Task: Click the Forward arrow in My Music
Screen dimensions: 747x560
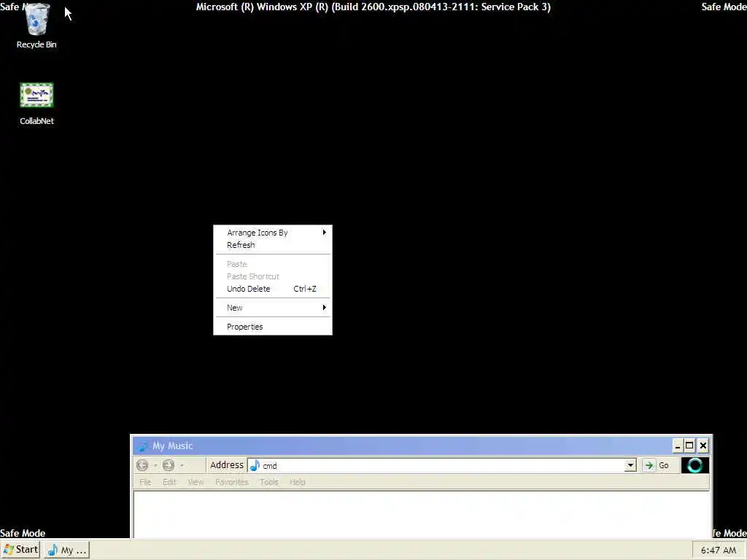Action: point(169,465)
